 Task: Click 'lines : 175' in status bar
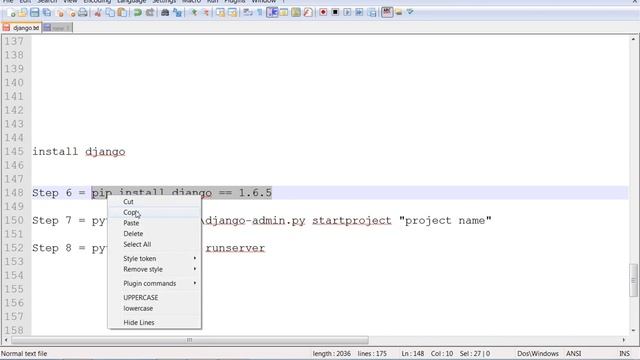click(372, 353)
